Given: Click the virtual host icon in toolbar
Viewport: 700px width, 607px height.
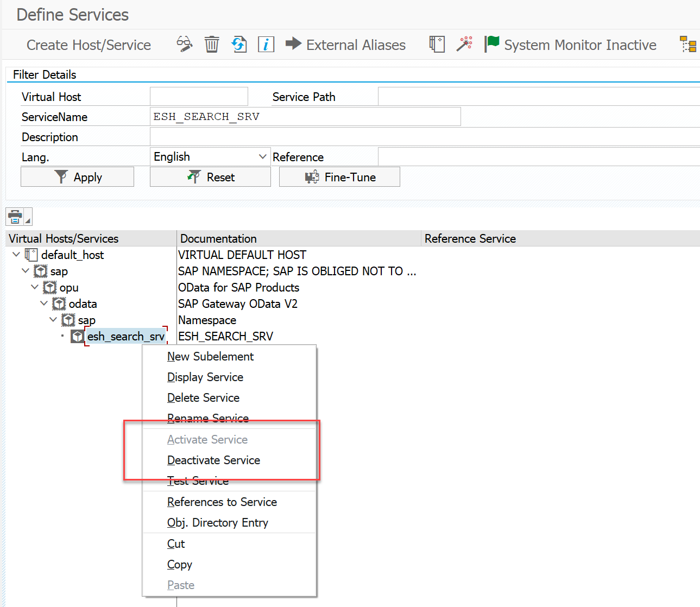Looking at the screenshot, I should [437, 44].
